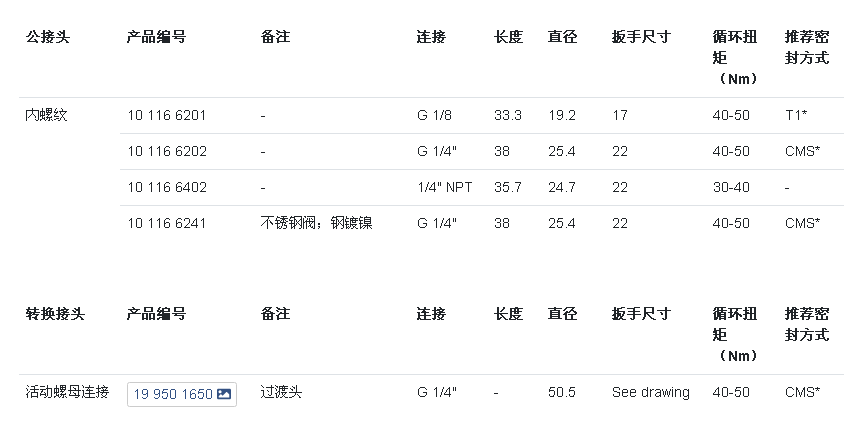
Task: Click the 转换接头 table header
Action: [55, 314]
